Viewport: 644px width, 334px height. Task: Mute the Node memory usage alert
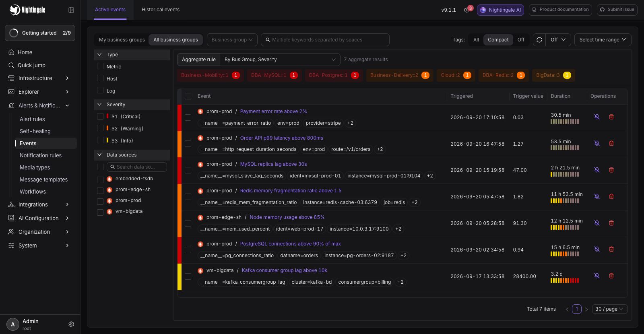[x=597, y=223]
